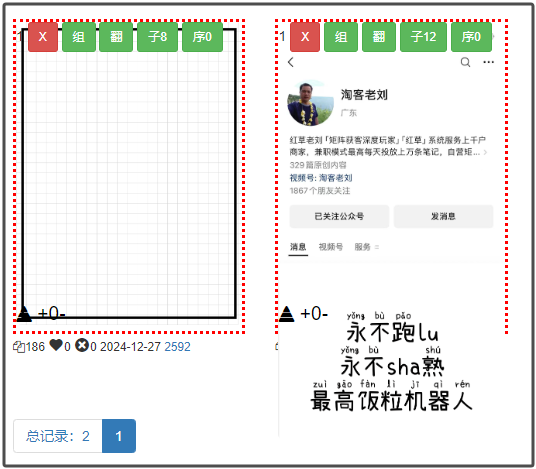Click the +0- counter on the right card
536x469 pixels.
tap(314, 313)
